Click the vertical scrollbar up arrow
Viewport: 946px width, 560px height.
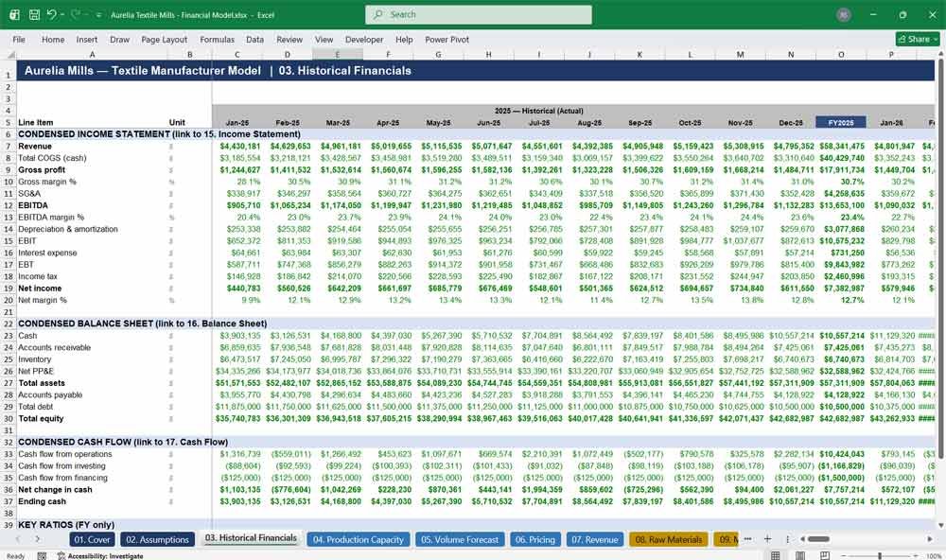click(940, 55)
